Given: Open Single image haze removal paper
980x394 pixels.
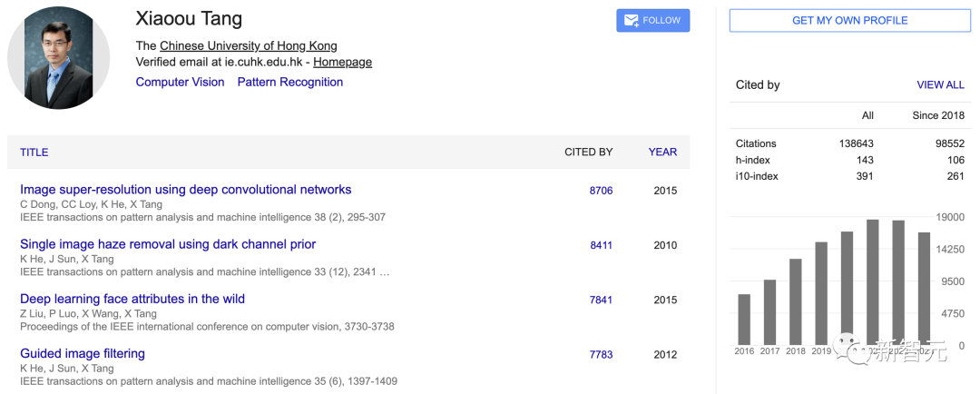Looking at the screenshot, I should point(168,244).
